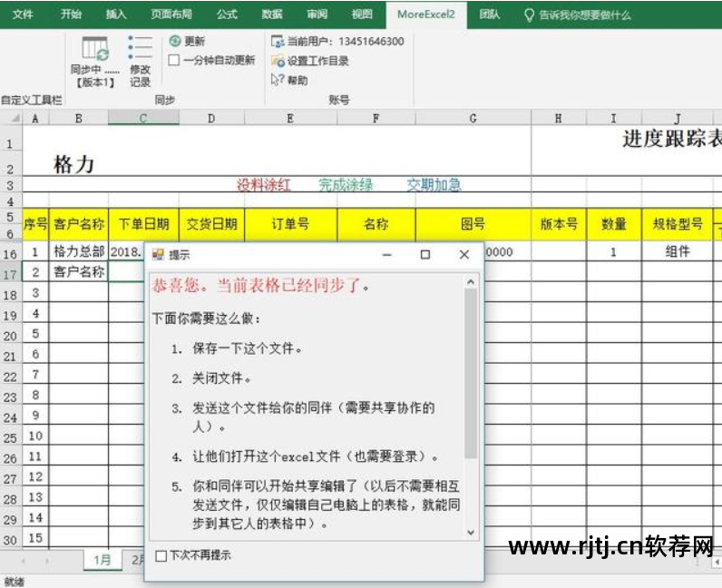Click the 序号 header cell
The width and height of the screenshot is (722, 588).
[x=35, y=224]
